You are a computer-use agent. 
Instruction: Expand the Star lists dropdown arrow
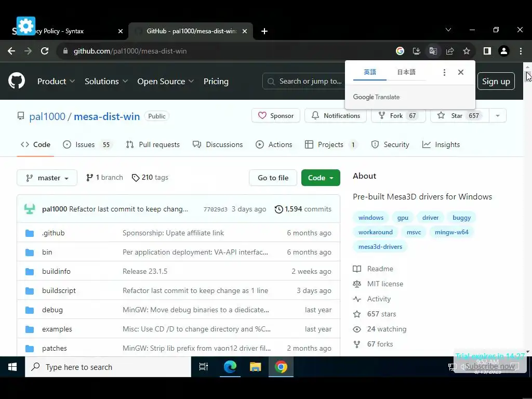tap(498, 116)
